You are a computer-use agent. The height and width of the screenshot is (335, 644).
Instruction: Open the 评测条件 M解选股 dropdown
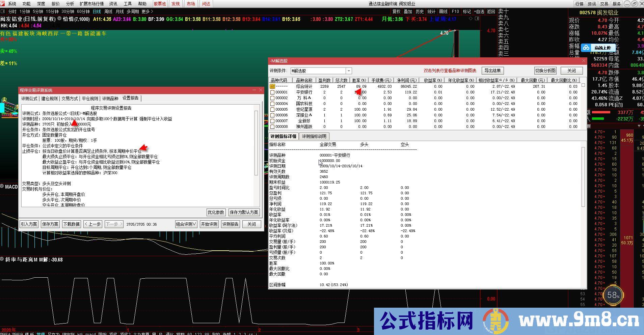[349, 71]
